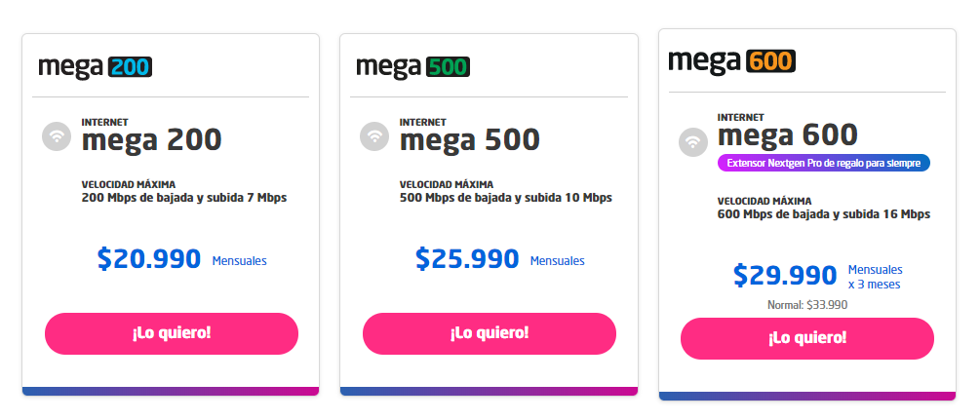
Task: Select the mega 600 logo badge
Action: click(732, 61)
